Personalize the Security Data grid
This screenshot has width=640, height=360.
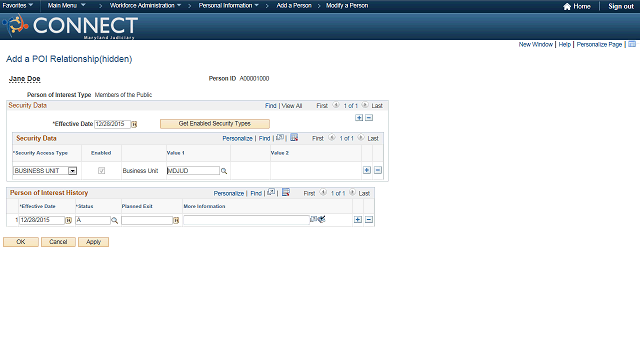(x=238, y=138)
